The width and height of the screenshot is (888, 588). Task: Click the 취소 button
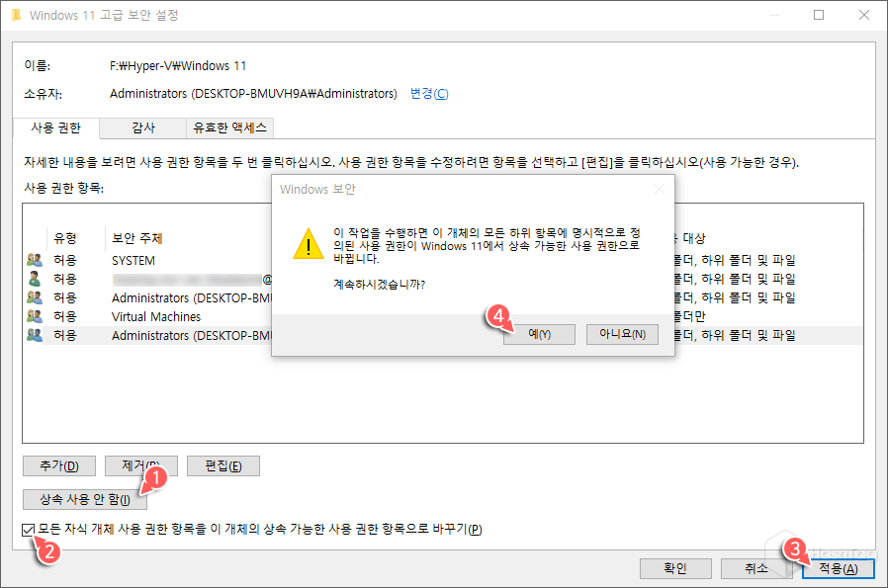click(x=756, y=568)
